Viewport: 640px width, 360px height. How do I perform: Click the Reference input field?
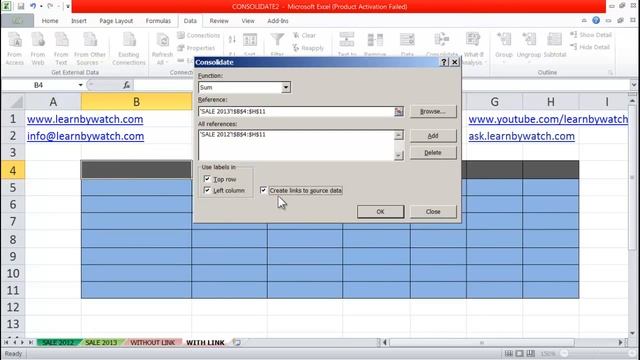(x=296, y=111)
